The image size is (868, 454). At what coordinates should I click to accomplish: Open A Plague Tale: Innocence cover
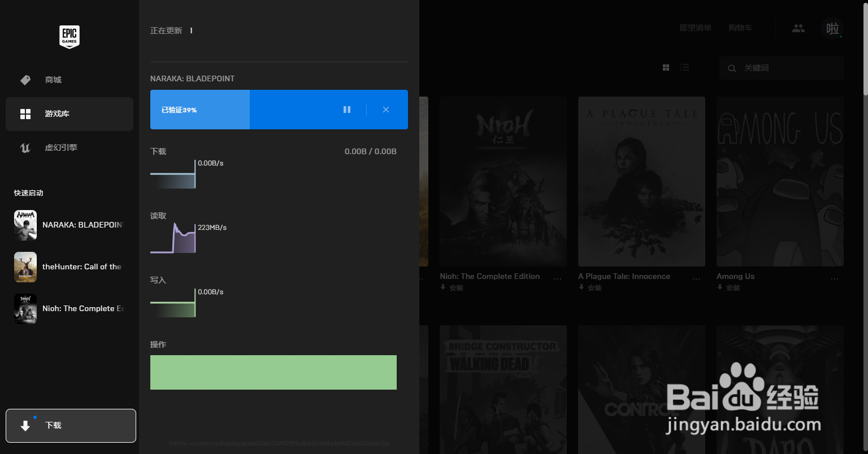641,181
